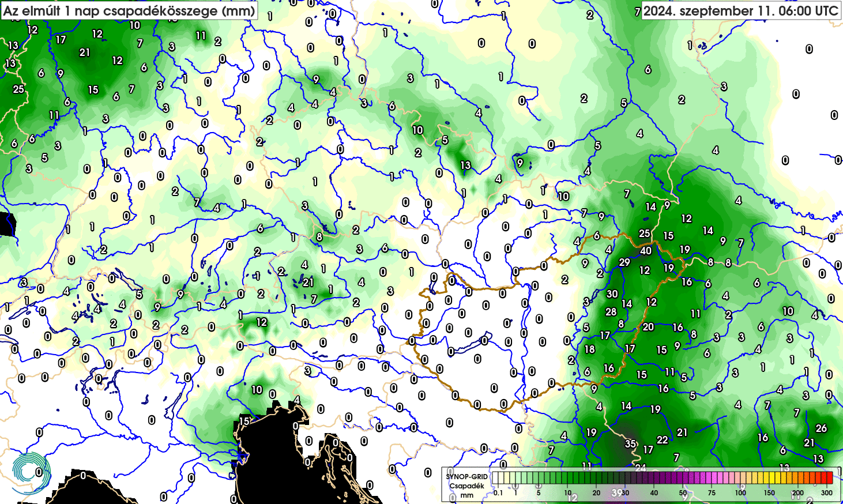Click the red 300 mm swatch in the legend
Viewport: 843px width, 504px height.
(x=829, y=477)
